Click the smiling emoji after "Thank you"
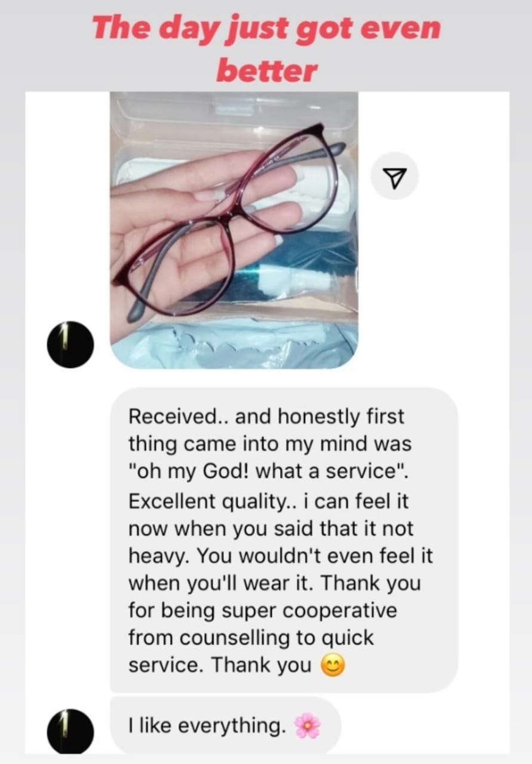The image size is (532, 764). (333, 665)
